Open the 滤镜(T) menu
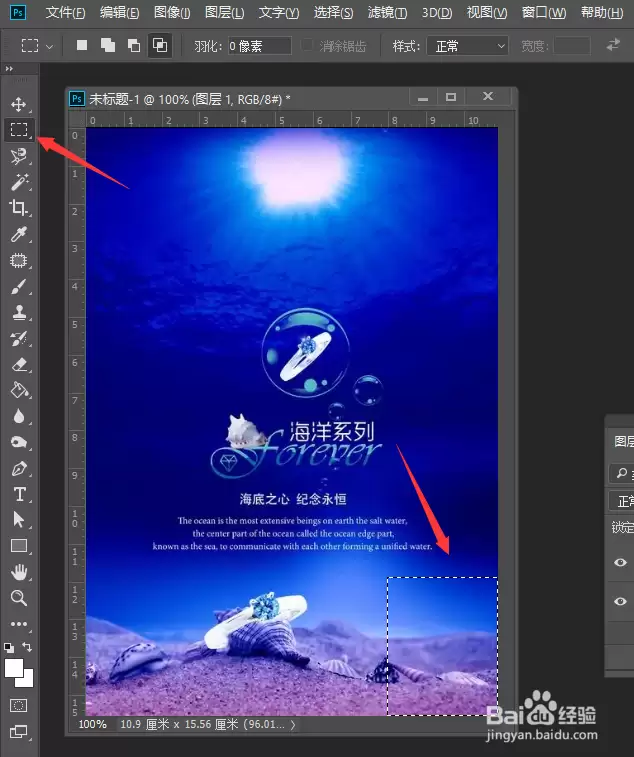The image size is (634, 757). point(387,12)
